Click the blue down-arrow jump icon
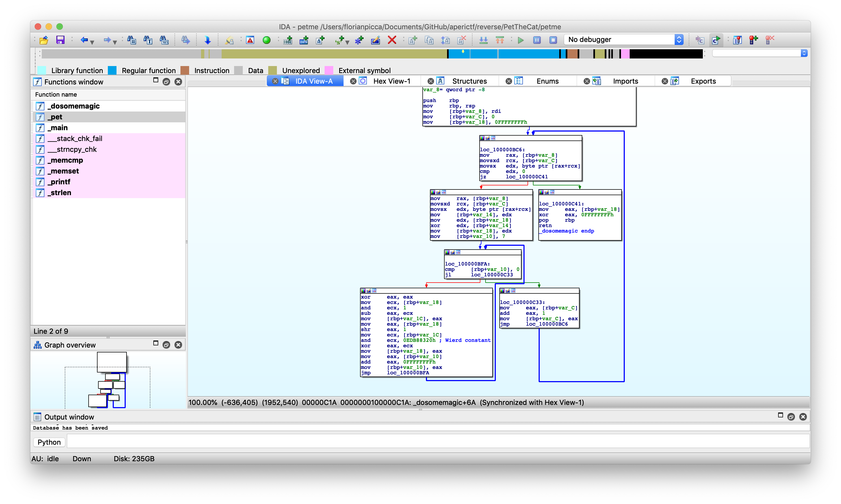This screenshot has height=504, width=841. pos(207,40)
